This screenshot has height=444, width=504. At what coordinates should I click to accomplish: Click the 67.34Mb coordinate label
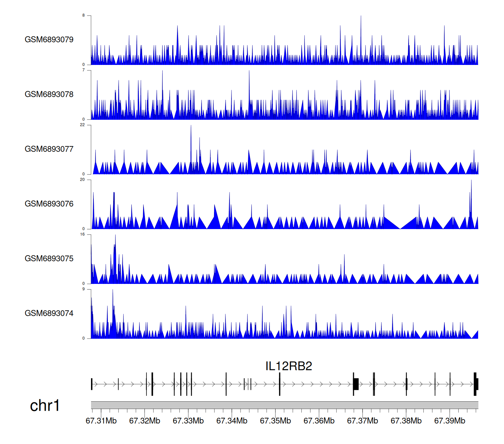tap(232, 421)
